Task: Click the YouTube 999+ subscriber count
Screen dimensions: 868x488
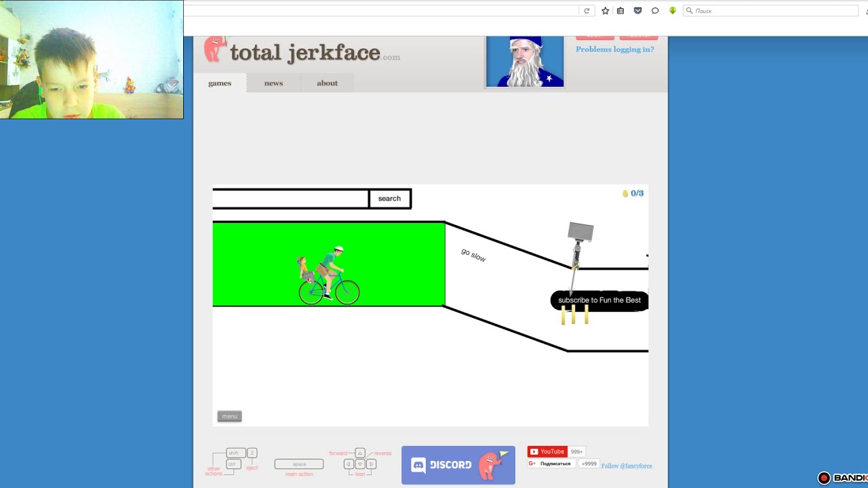Action: (x=577, y=451)
